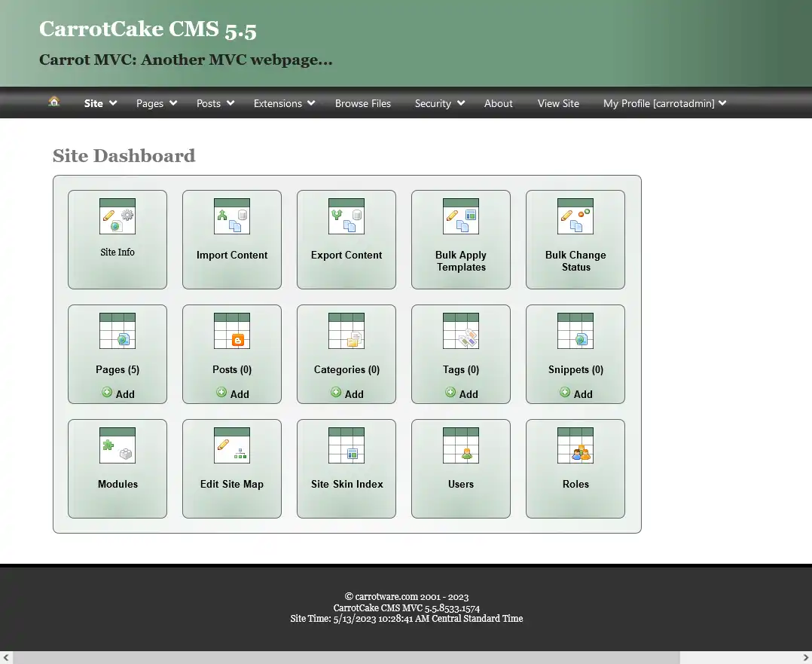Expand the Extensions menu chevron
The image size is (812, 664).
(x=311, y=103)
